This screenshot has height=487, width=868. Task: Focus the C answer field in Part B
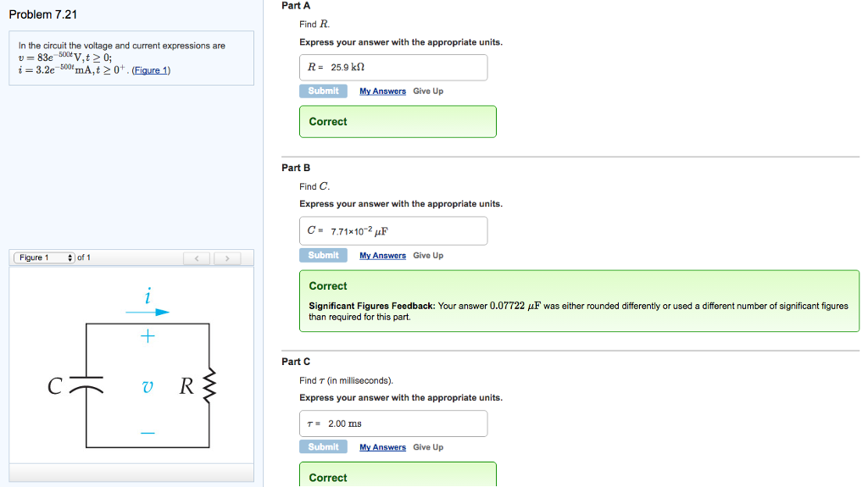393,230
